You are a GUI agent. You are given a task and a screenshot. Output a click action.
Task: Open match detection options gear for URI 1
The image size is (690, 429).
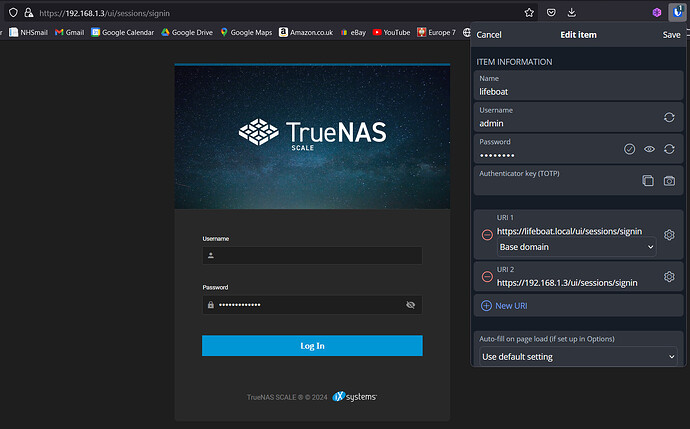tap(669, 235)
